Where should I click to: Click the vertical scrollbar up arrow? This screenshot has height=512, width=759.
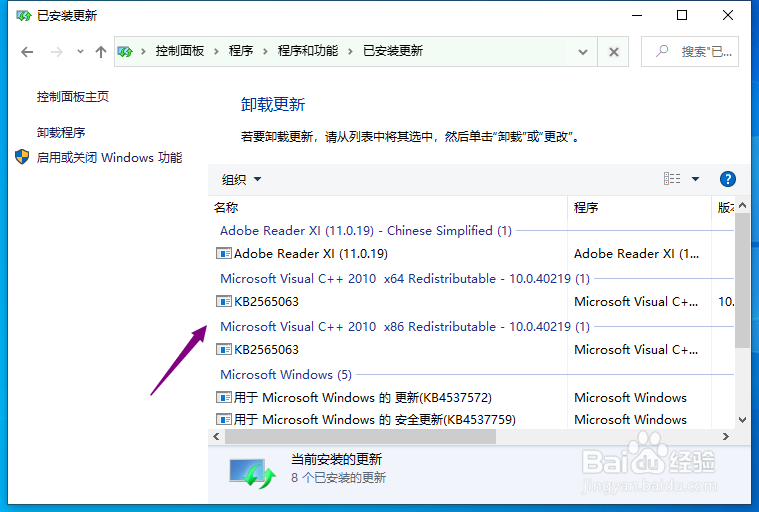[x=742, y=205]
